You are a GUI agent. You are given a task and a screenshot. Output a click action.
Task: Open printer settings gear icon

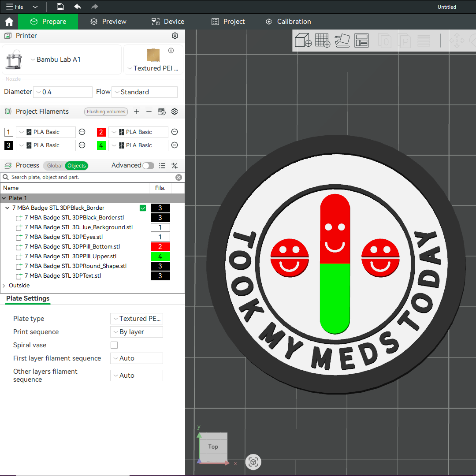(x=175, y=36)
